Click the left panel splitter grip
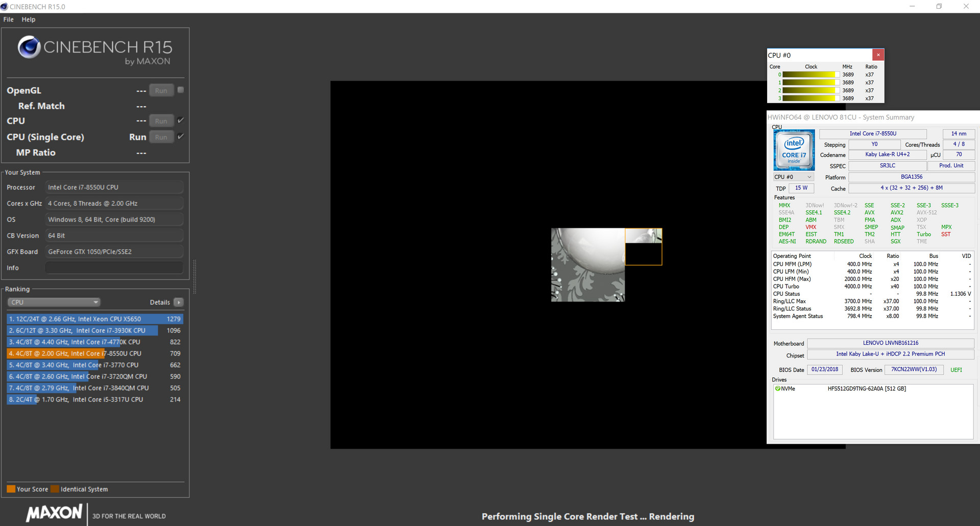The height and width of the screenshot is (526, 980). pyautogui.click(x=194, y=277)
